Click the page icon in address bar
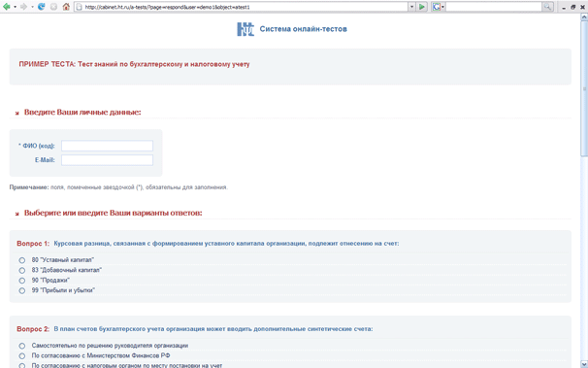This screenshot has height=368, width=588. point(80,7)
